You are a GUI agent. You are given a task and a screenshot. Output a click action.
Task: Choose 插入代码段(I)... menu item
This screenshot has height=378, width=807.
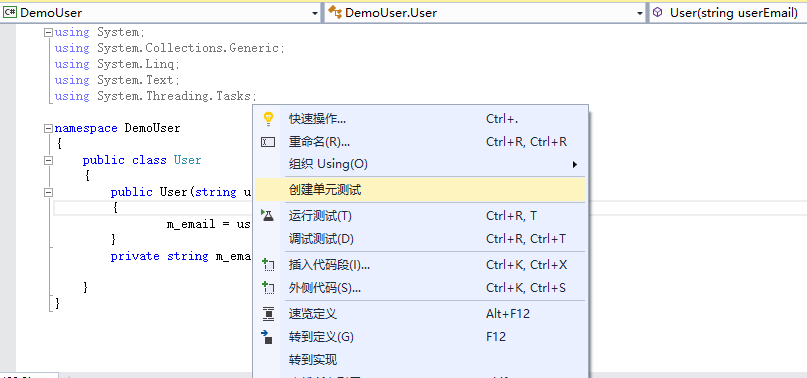[420, 265]
